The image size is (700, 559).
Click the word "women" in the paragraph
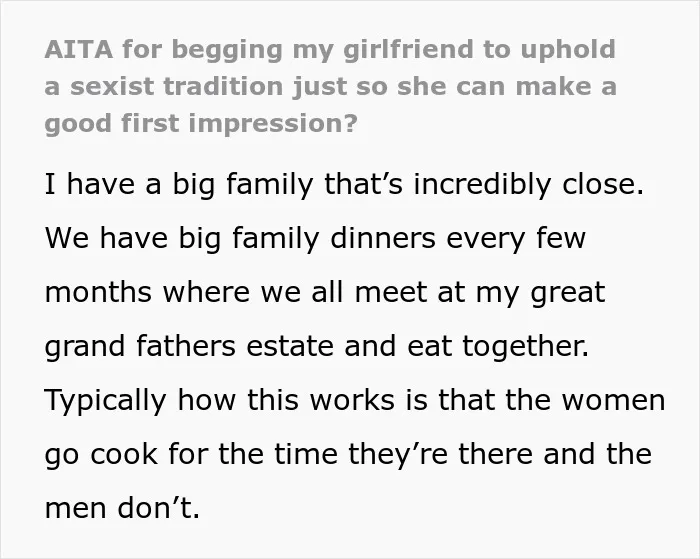coord(613,400)
